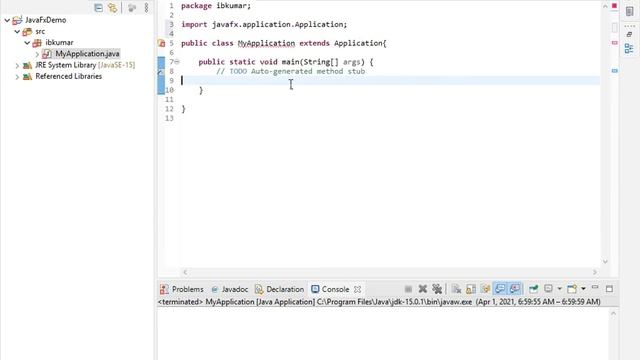Open the Open Console dropdown arrow

(x=583, y=289)
